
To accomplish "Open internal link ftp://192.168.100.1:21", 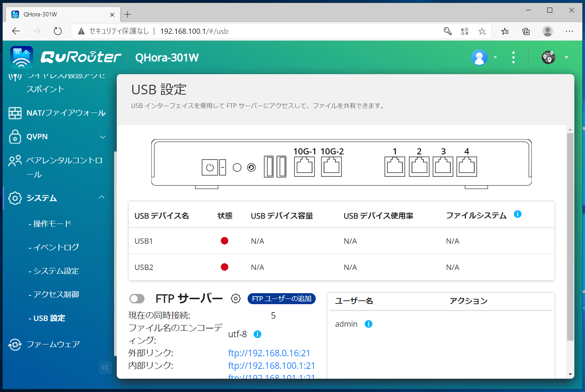I will tap(272, 365).
